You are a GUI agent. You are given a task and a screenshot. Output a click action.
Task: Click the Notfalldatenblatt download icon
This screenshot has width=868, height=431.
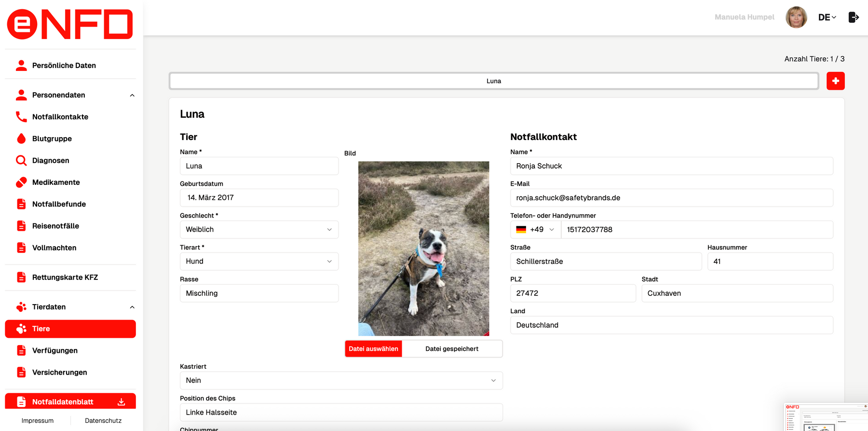122,402
